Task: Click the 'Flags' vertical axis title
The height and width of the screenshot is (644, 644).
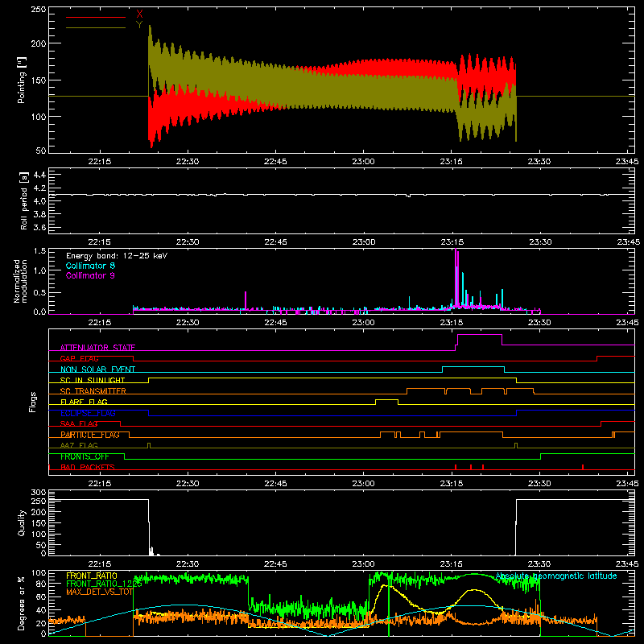Action: click(32, 402)
